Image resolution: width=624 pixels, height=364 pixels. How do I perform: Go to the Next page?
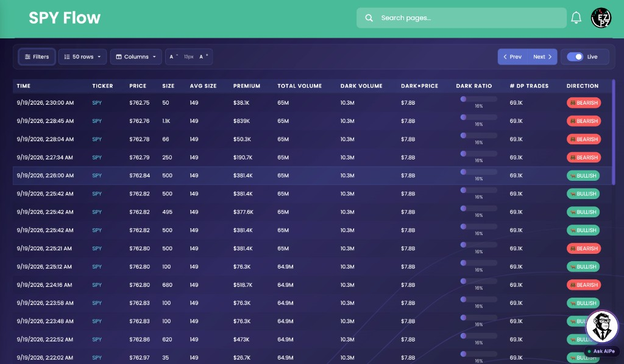point(542,57)
